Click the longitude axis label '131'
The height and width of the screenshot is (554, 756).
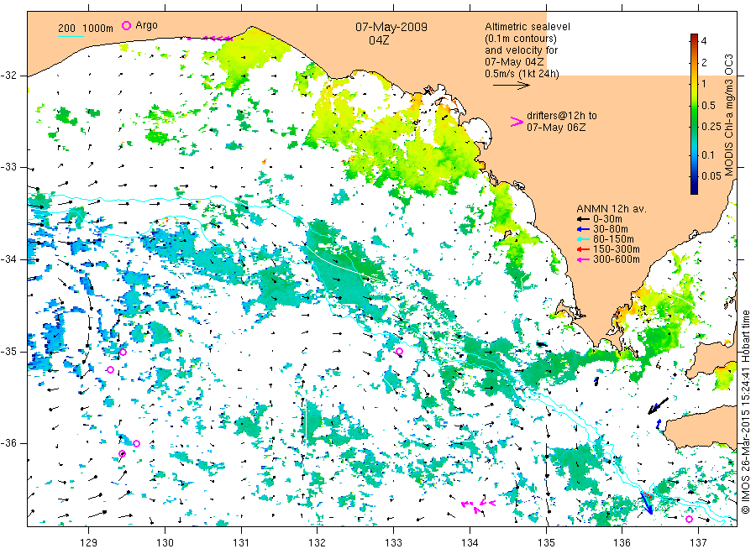pyautogui.click(x=241, y=542)
